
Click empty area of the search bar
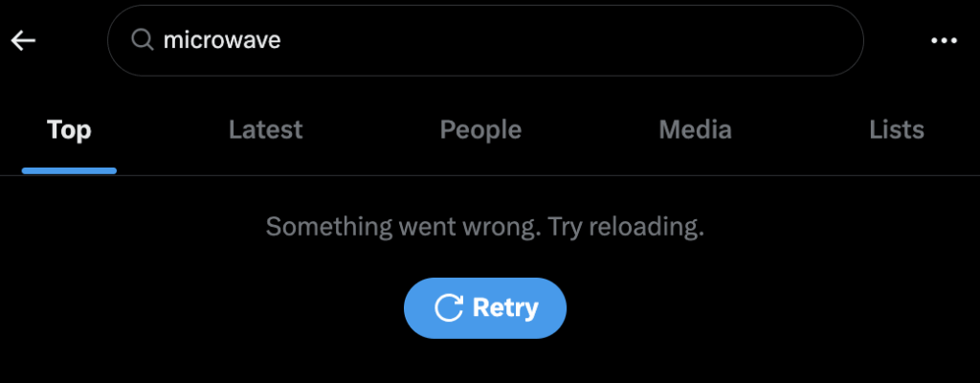pos(563,40)
